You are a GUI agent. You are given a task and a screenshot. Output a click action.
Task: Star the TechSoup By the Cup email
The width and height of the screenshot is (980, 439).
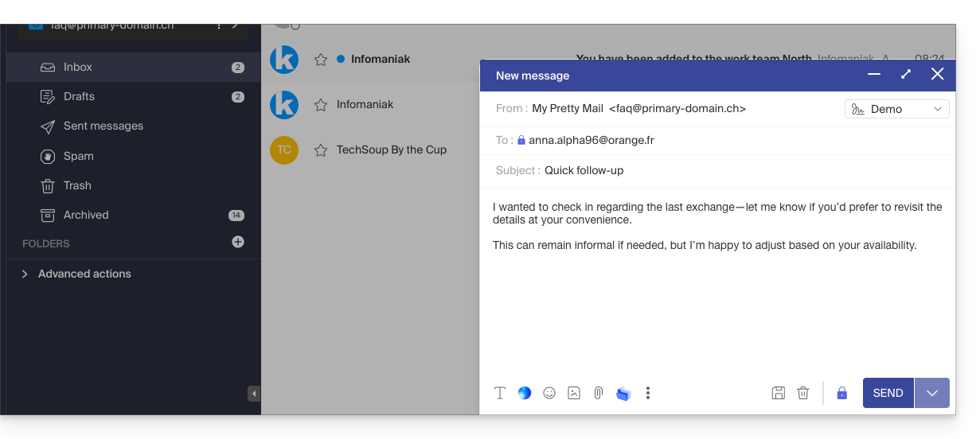coord(321,150)
